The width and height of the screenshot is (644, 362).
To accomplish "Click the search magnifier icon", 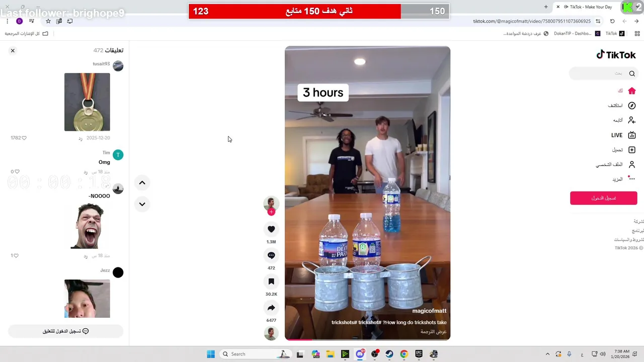I will 632,73.
